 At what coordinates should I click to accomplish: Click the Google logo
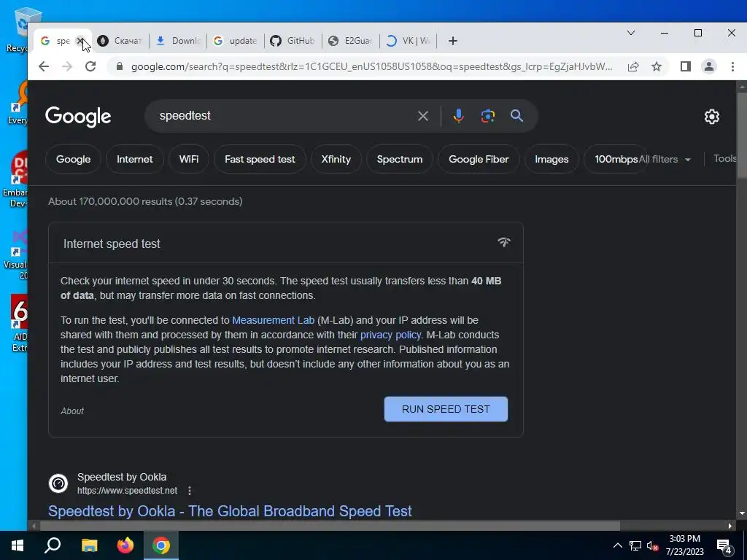tap(78, 116)
